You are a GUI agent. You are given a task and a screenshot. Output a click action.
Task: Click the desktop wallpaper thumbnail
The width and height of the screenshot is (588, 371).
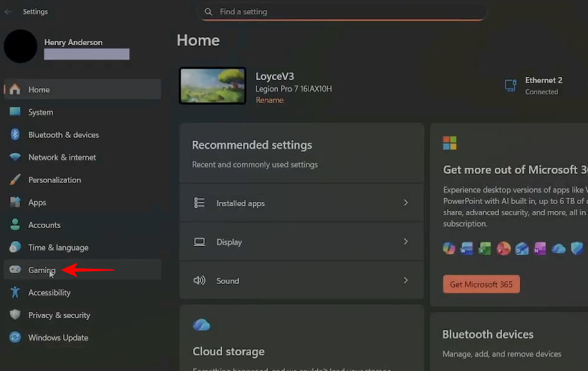(212, 85)
